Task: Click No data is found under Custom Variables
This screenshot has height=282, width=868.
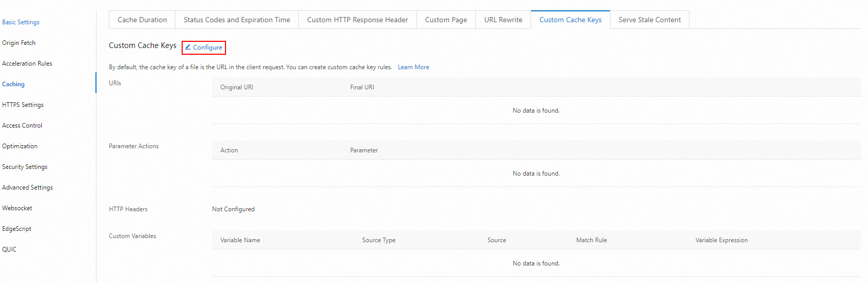Action: click(536, 263)
